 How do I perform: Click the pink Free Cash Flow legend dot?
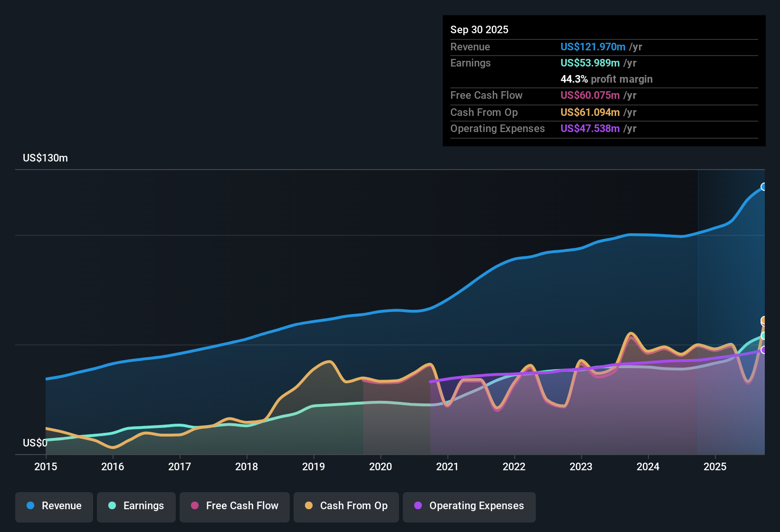[195, 505]
